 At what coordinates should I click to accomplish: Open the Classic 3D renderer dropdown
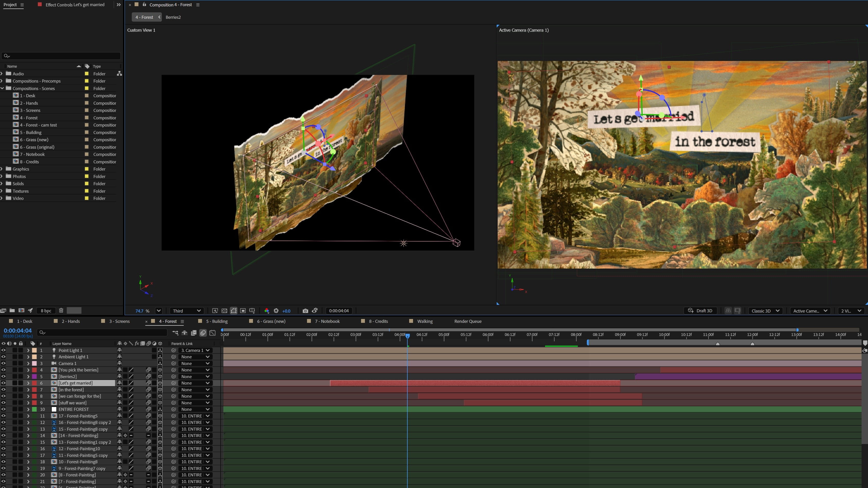(765, 311)
